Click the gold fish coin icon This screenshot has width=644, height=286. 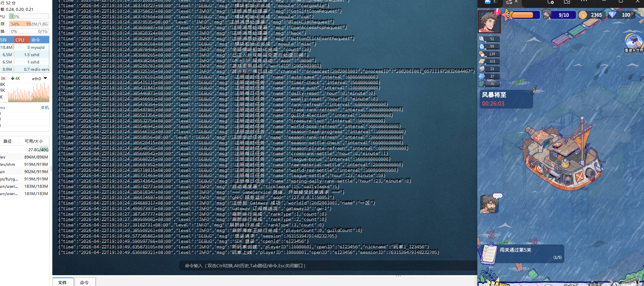tap(583, 15)
